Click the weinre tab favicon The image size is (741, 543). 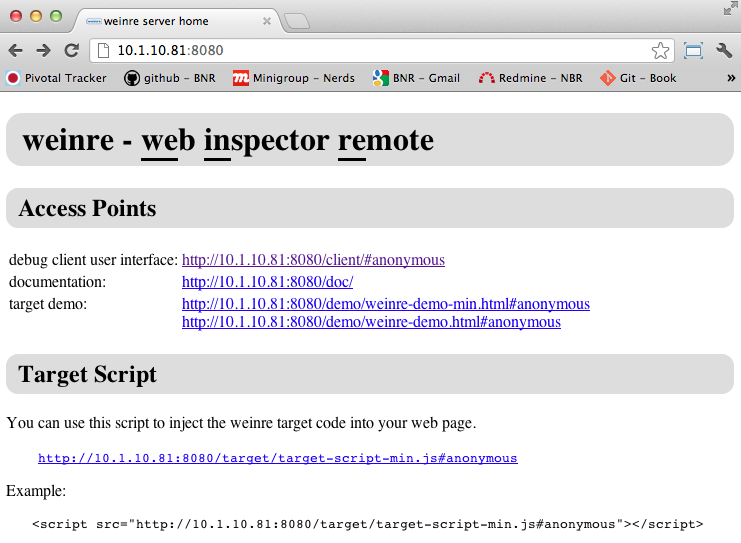[94, 21]
